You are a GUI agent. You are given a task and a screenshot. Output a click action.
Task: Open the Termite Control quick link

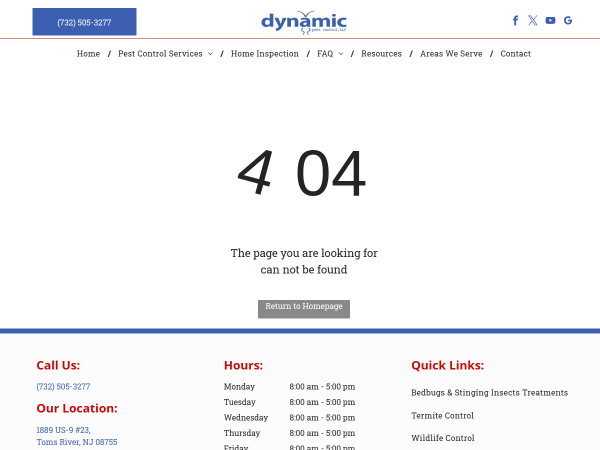click(442, 416)
